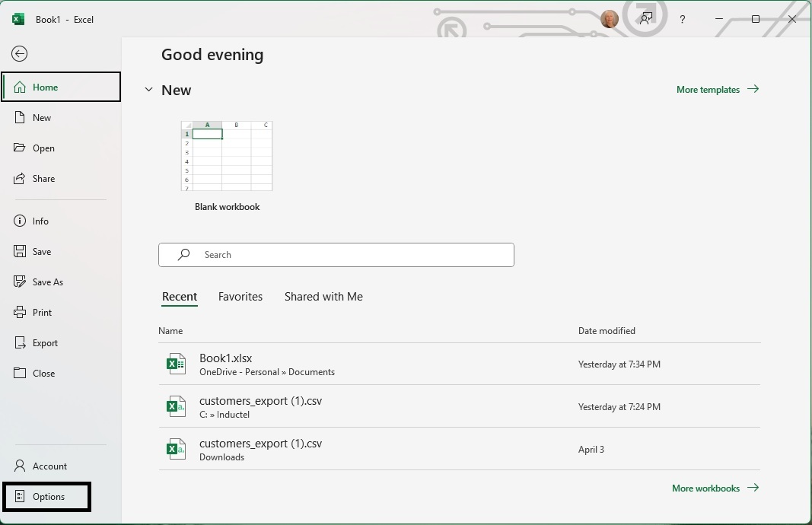Select Save As in the sidebar
The width and height of the screenshot is (812, 525).
pos(47,282)
